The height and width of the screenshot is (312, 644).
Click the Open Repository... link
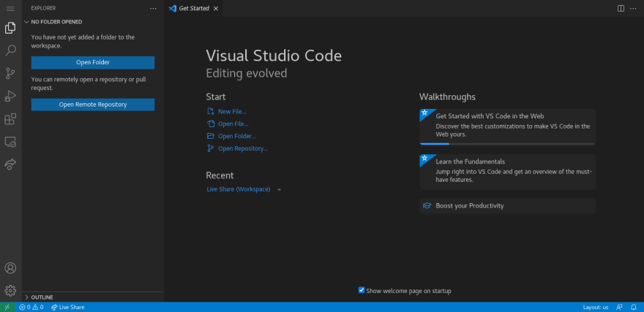243,148
